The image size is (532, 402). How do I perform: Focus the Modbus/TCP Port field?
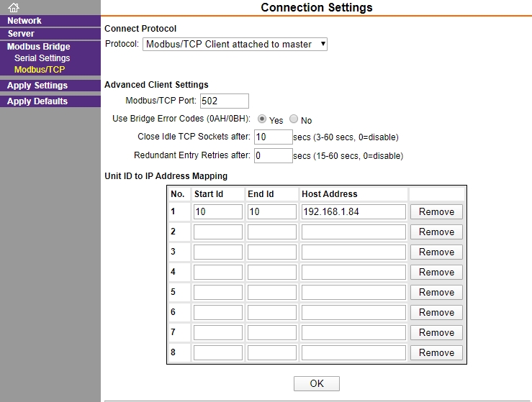[225, 101]
